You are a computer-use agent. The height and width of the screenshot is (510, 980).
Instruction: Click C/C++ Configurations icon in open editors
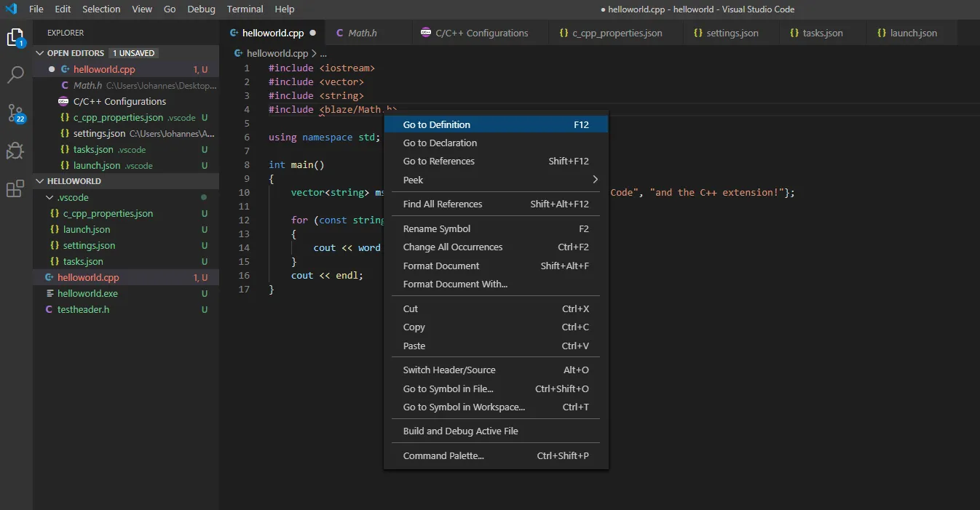coord(63,102)
